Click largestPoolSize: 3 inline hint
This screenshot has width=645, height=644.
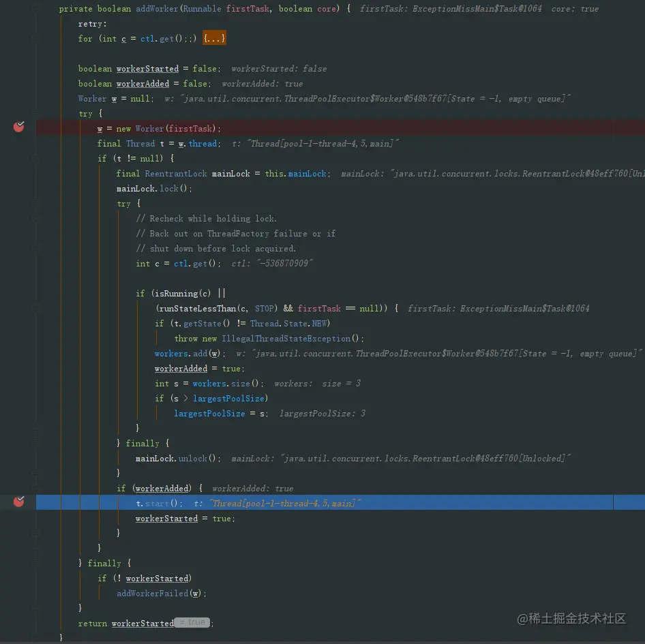[322, 413]
